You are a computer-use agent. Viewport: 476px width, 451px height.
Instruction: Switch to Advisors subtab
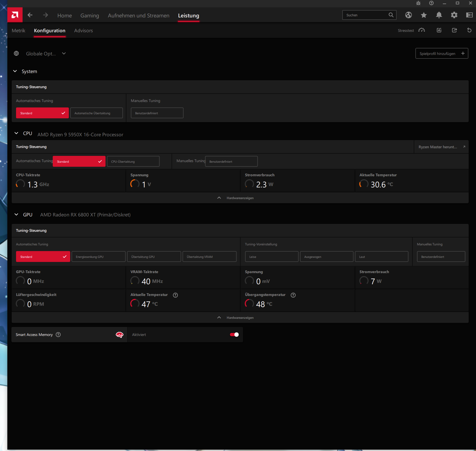coord(83,30)
